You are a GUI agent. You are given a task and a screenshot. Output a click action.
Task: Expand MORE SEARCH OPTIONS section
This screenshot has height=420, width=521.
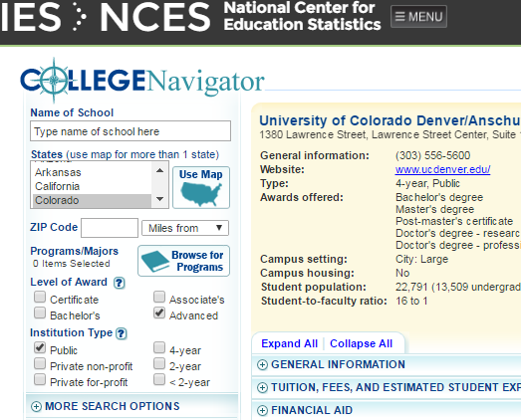point(131,406)
